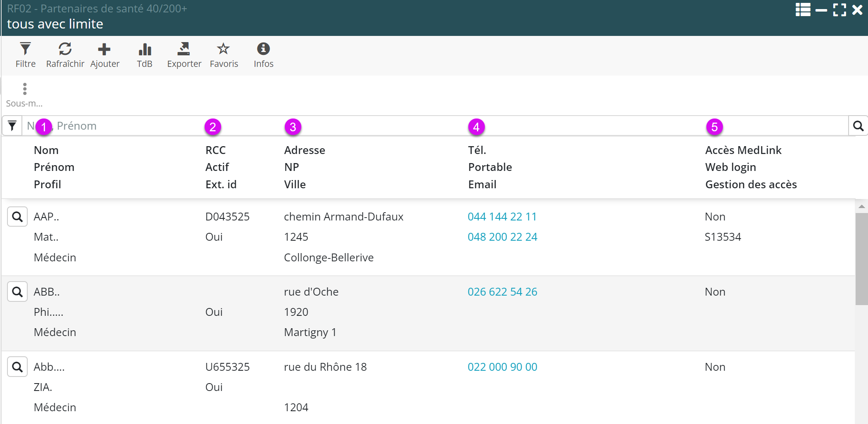Open details for the AAP.. record
Image resolution: width=868 pixels, height=424 pixels.
pos(17,217)
